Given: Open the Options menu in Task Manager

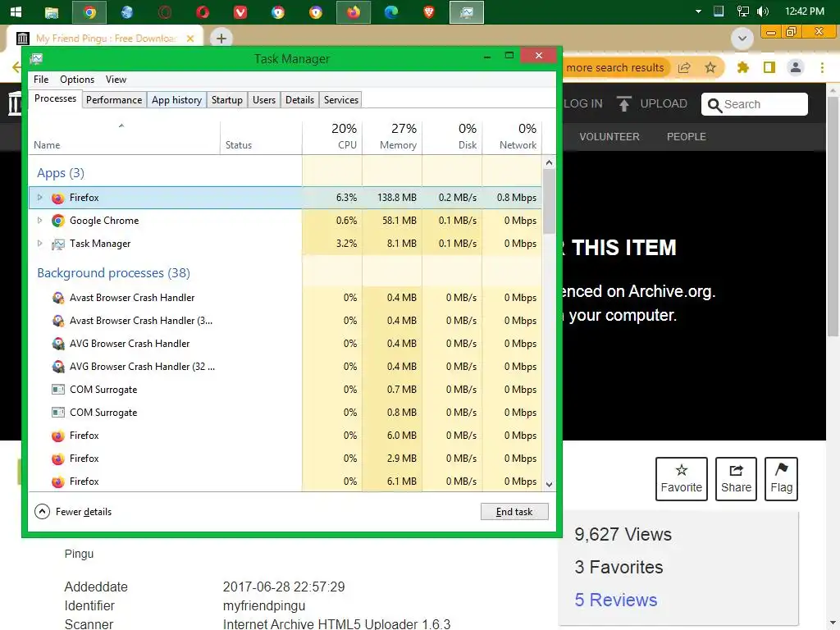Looking at the screenshot, I should (x=77, y=80).
